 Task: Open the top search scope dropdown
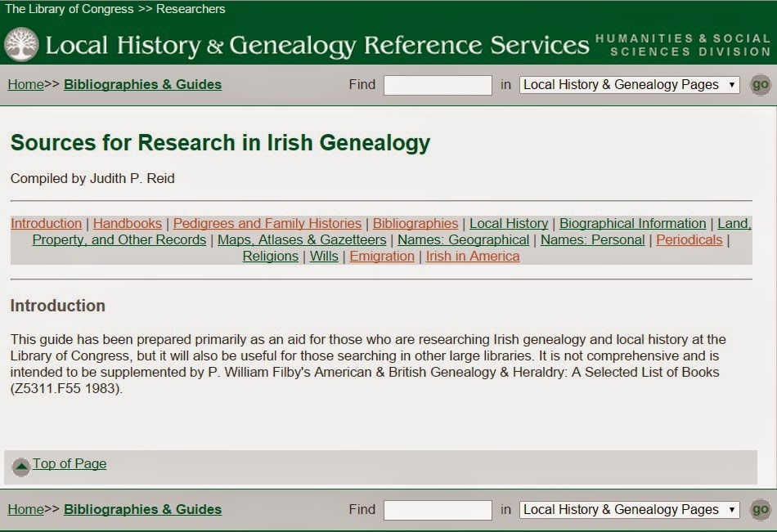point(629,85)
